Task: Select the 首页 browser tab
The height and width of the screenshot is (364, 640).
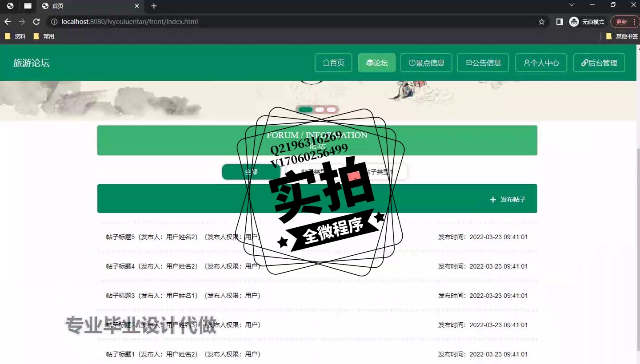Action: click(x=91, y=6)
